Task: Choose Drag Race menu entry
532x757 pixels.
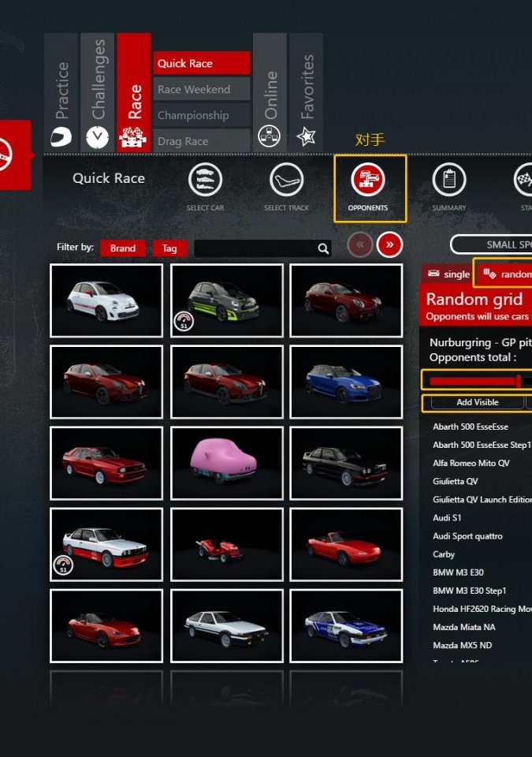Action: click(202, 141)
